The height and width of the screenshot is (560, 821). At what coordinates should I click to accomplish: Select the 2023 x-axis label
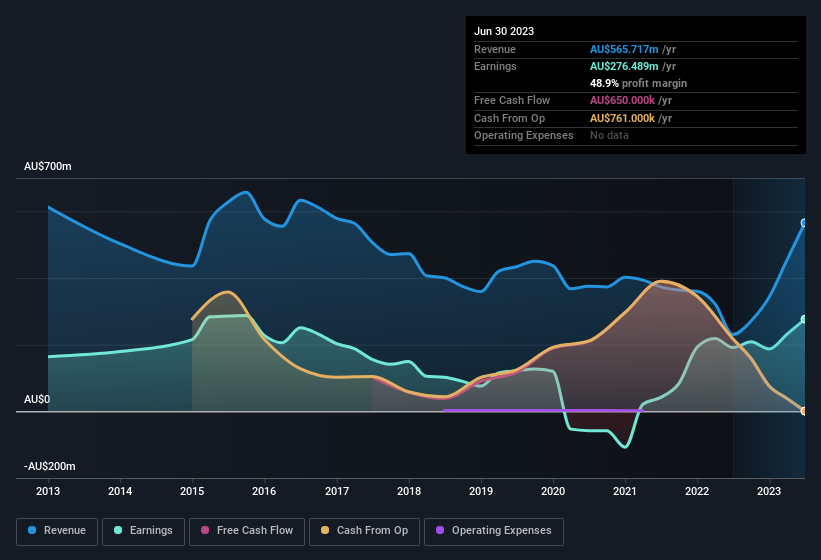tap(769, 491)
